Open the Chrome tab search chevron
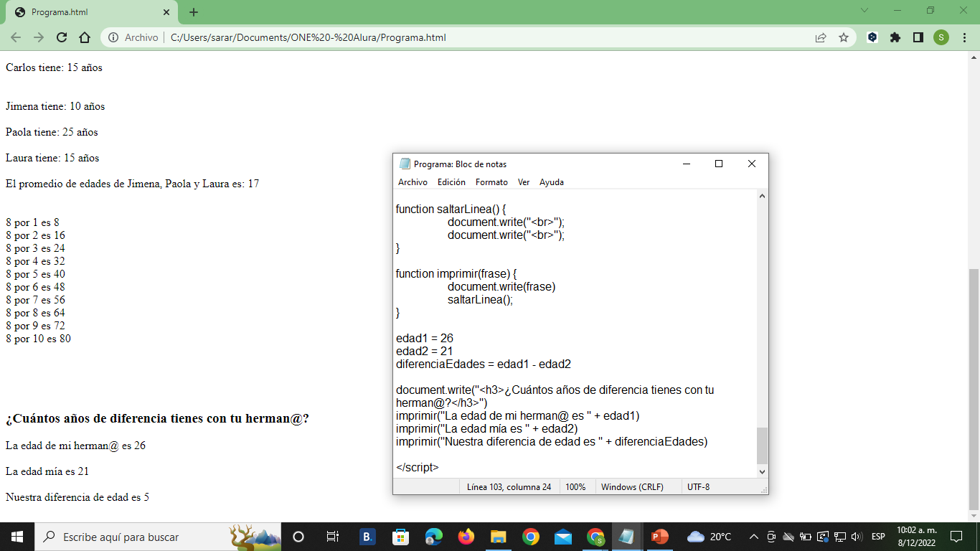This screenshot has width=980, height=551. coord(864,11)
